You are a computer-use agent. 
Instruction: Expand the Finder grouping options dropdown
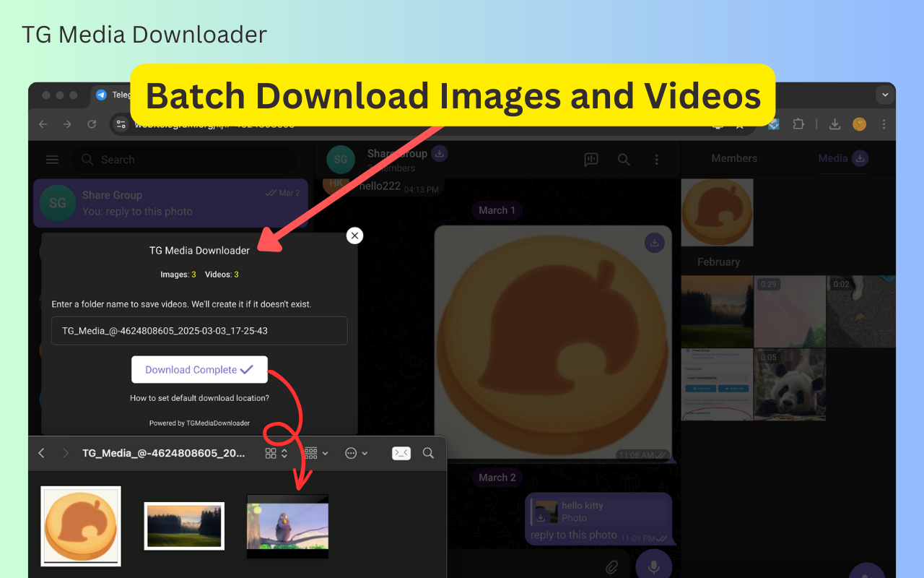316,453
